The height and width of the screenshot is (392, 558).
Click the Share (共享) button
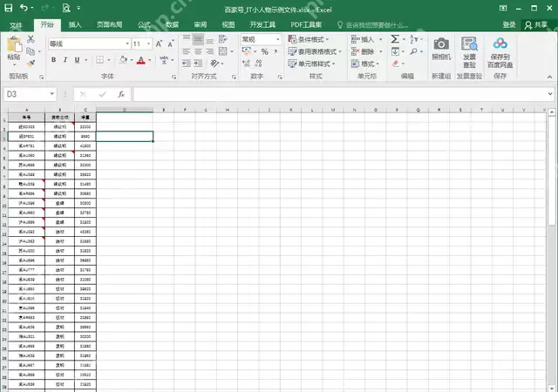point(534,24)
